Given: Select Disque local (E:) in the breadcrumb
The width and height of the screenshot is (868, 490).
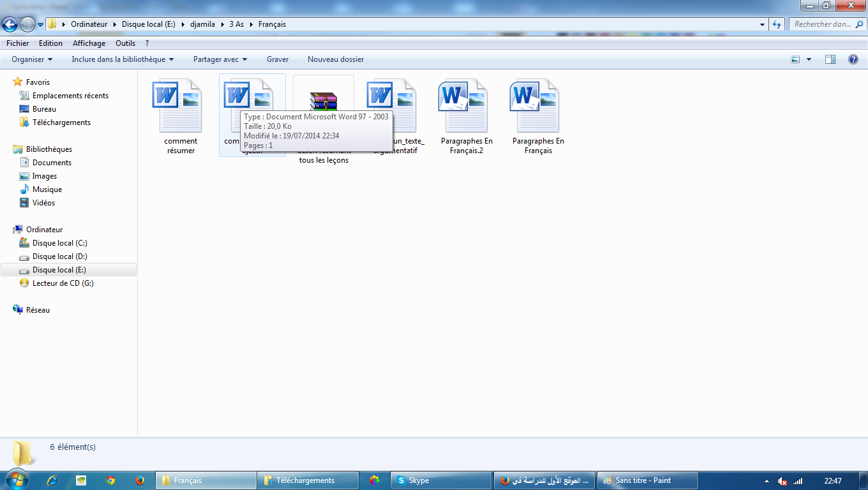Looking at the screenshot, I should coord(149,24).
